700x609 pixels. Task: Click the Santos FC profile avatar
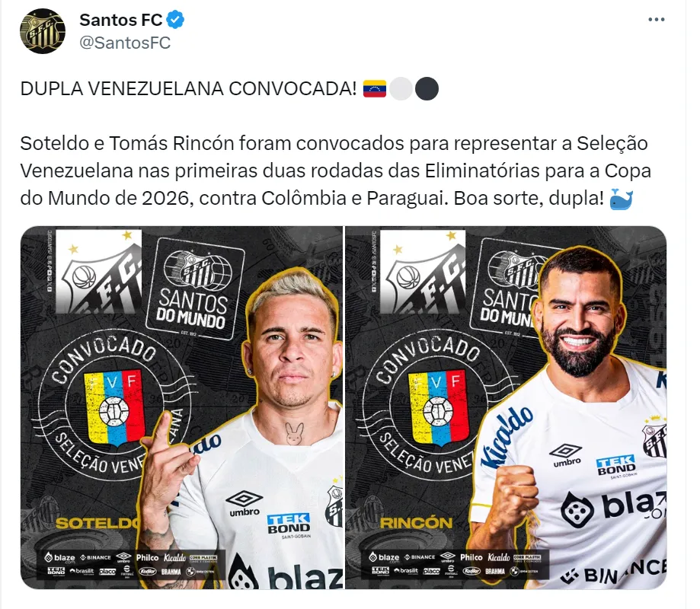pyautogui.click(x=43, y=31)
